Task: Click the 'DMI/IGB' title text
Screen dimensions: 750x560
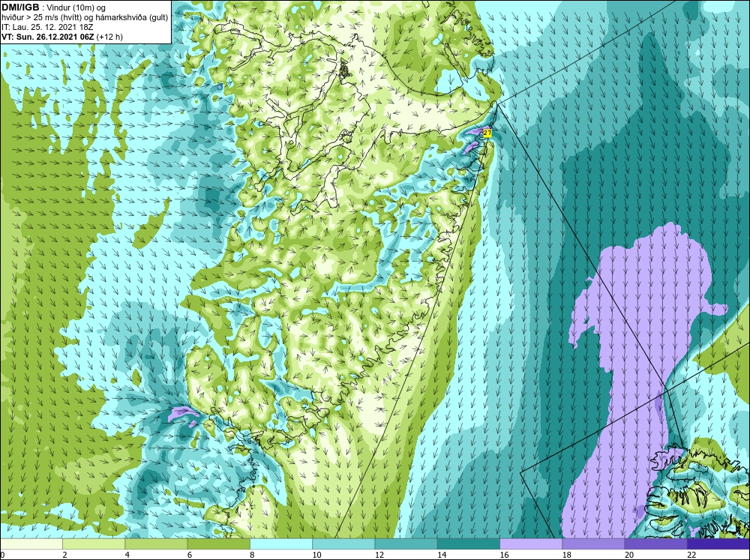Action: pyautogui.click(x=20, y=7)
